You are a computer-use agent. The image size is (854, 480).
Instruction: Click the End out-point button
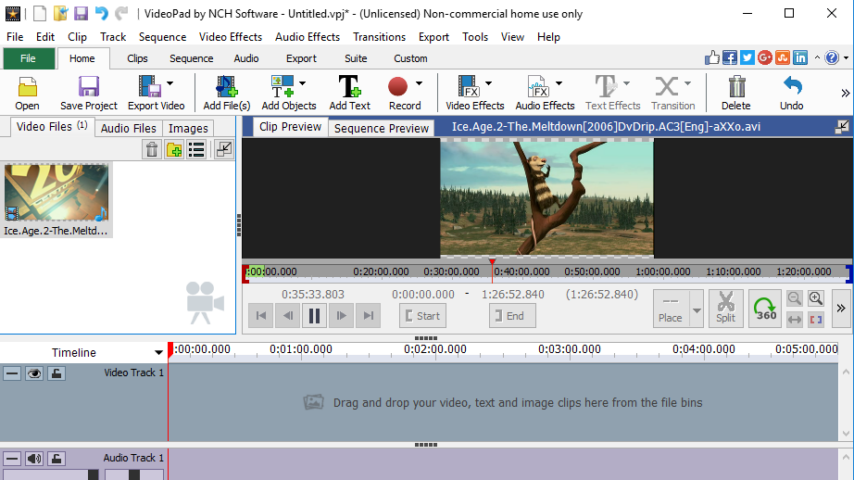(x=512, y=316)
